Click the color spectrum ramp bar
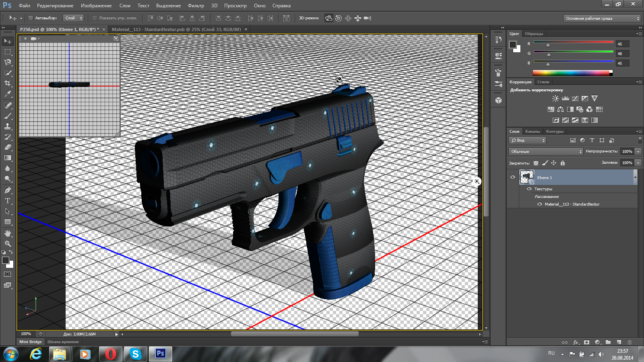The image size is (644, 362). (571, 73)
